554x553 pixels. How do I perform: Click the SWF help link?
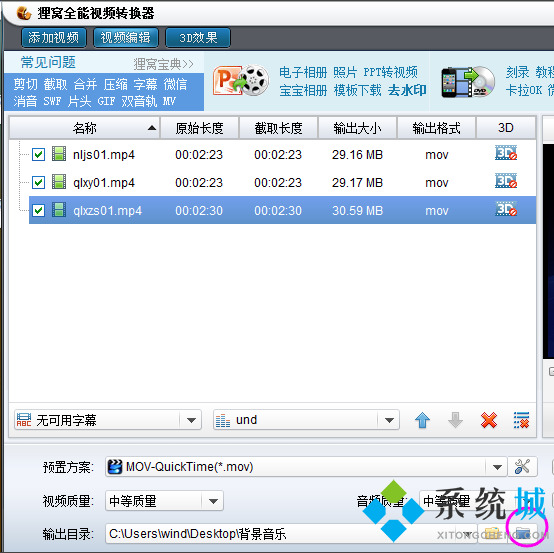coord(52,101)
